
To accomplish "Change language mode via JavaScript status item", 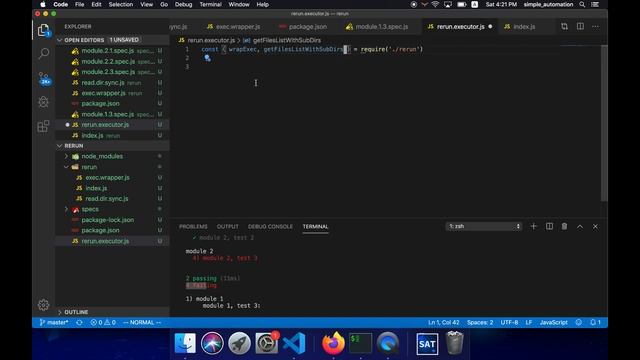I will pos(553,322).
